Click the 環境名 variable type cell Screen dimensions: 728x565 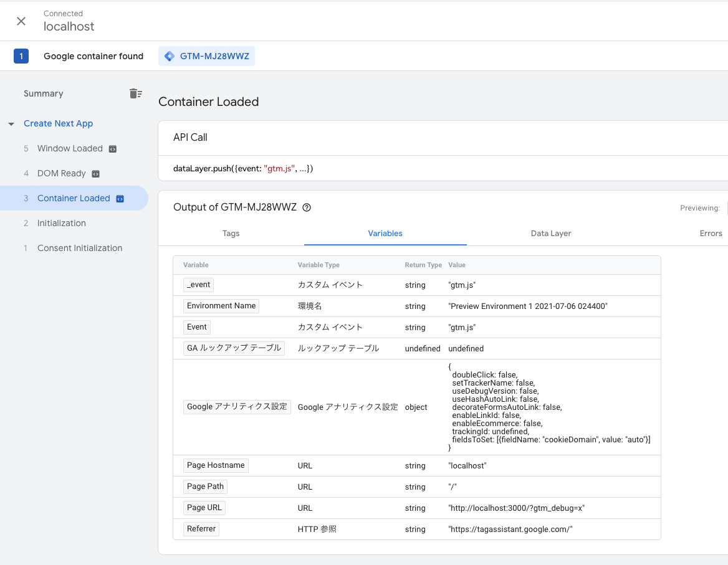tap(310, 306)
